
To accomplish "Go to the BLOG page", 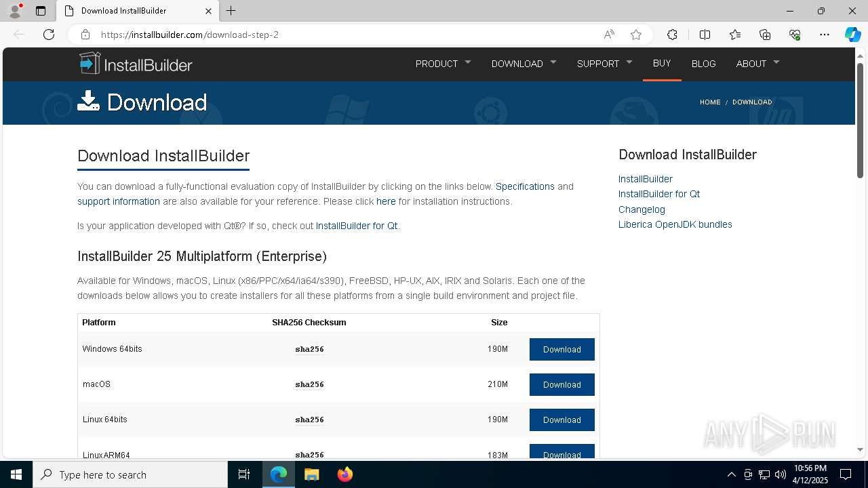I will (703, 64).
